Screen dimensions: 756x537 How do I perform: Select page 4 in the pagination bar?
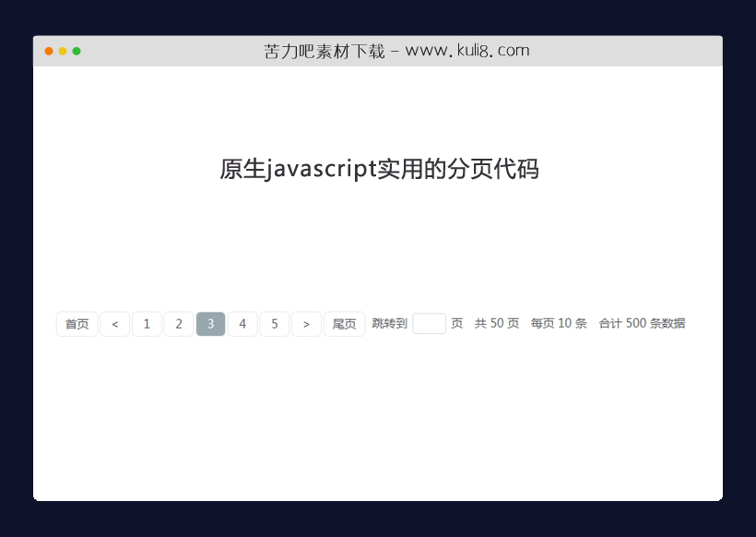[x=242, y=324]
